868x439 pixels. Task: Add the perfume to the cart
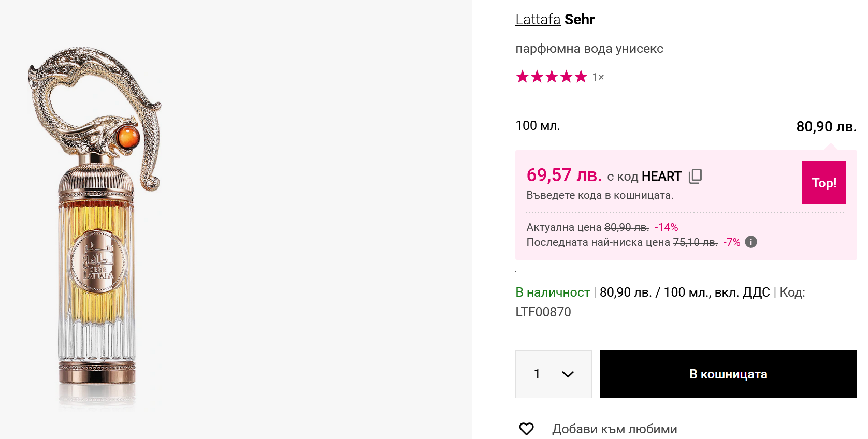tap(728, 374)
